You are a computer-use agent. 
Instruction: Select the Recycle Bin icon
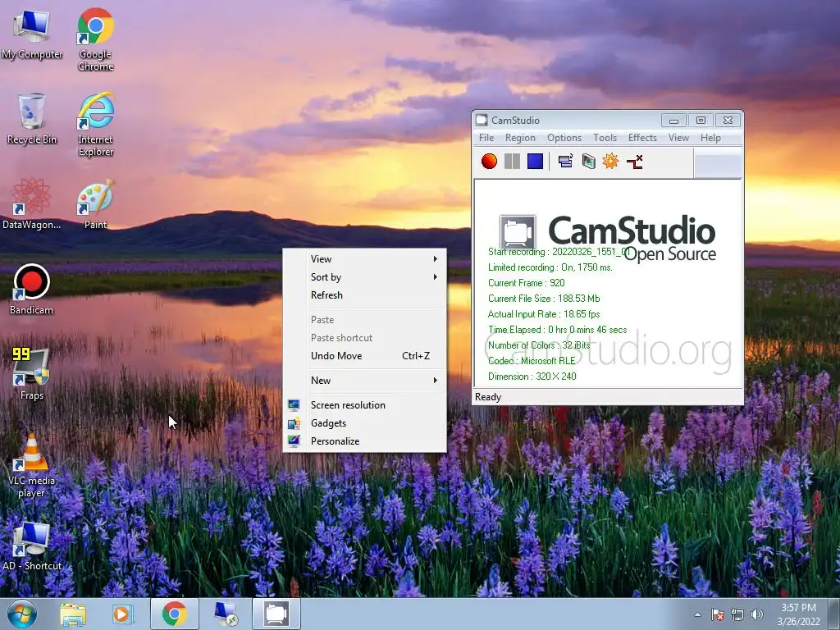pos(32,119)
